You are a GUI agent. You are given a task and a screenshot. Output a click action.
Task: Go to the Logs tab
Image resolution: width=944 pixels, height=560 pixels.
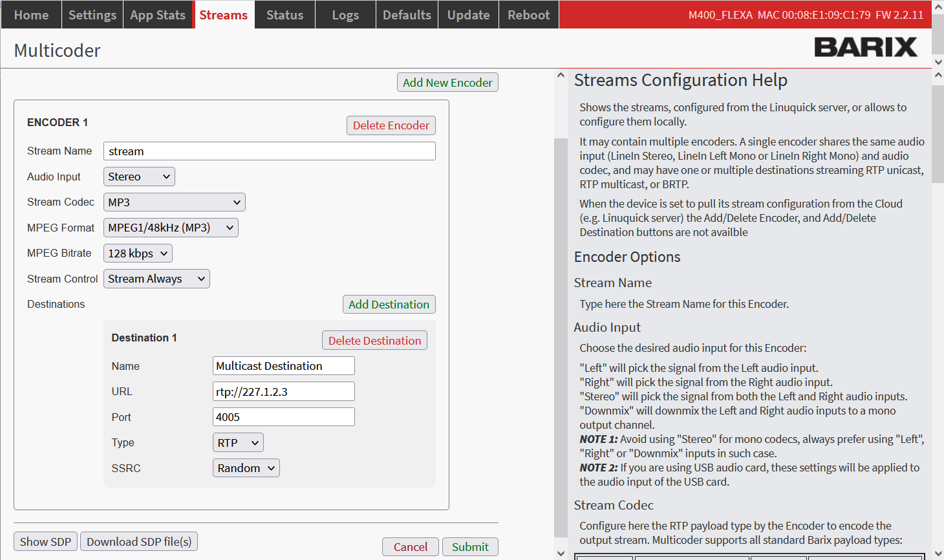tap(345, 15)
